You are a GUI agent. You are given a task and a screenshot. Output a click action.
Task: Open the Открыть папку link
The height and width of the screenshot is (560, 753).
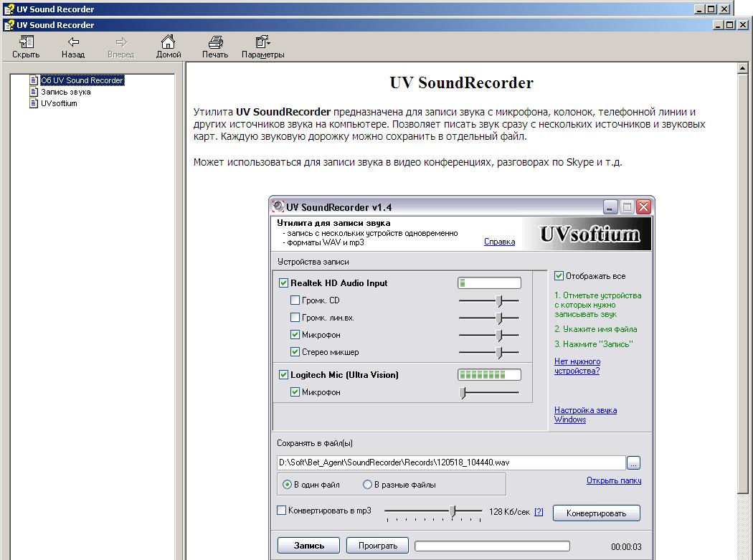(613, 480)
